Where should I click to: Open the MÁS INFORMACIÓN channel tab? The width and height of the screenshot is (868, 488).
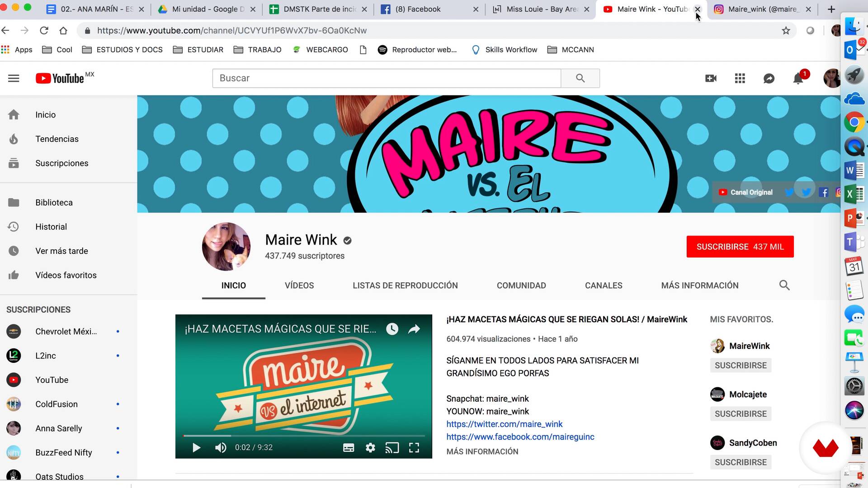(700, 286)
